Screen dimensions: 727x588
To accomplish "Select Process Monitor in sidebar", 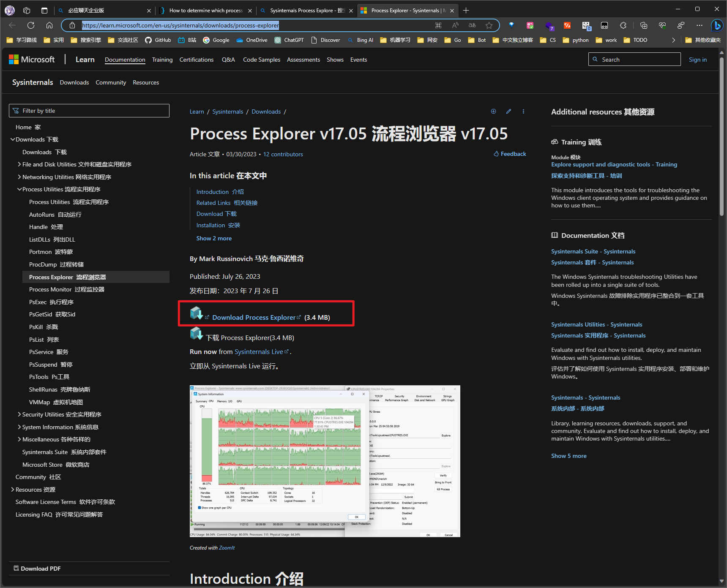I will 67,289.
